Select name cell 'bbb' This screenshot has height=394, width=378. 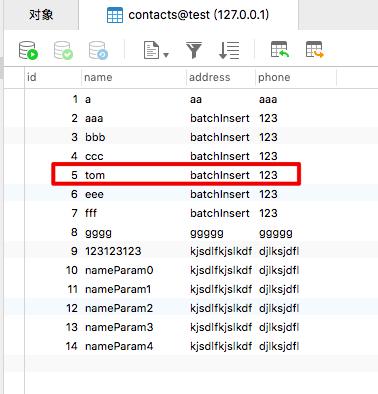[95, 137]
